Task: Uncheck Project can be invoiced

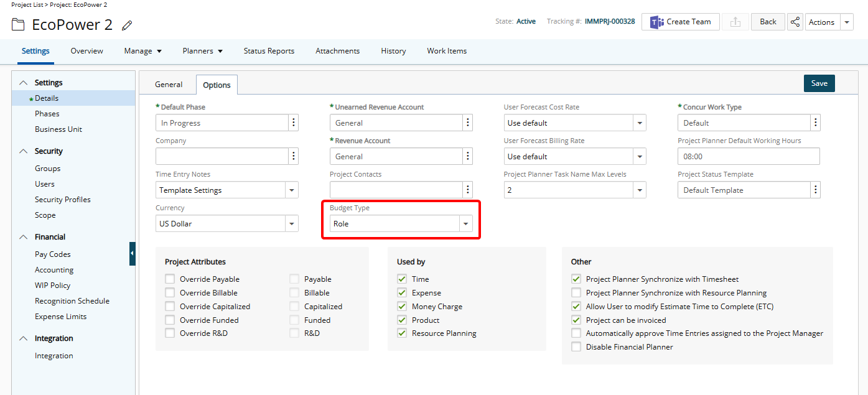Action: click(576, 320)
